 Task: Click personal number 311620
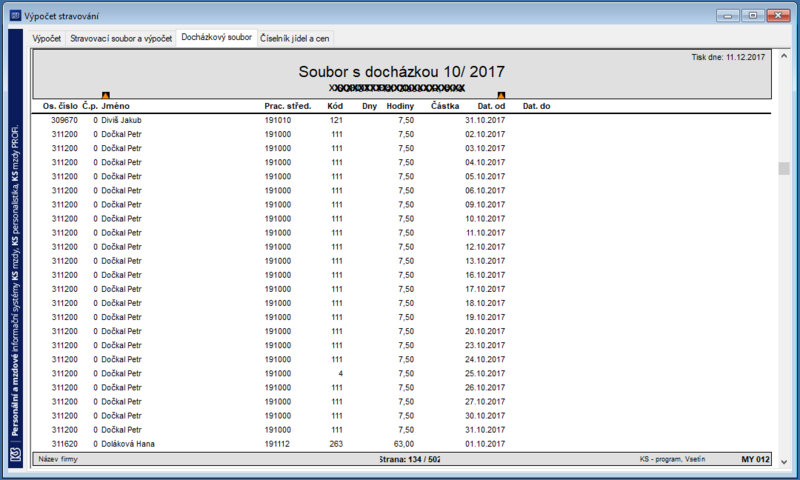coord(64,444)
